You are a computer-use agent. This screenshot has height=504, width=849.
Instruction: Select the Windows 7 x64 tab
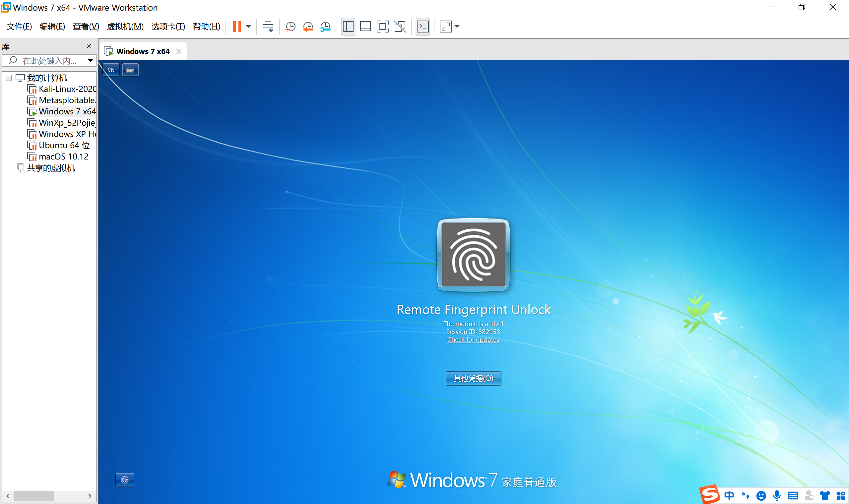(143, 51)
